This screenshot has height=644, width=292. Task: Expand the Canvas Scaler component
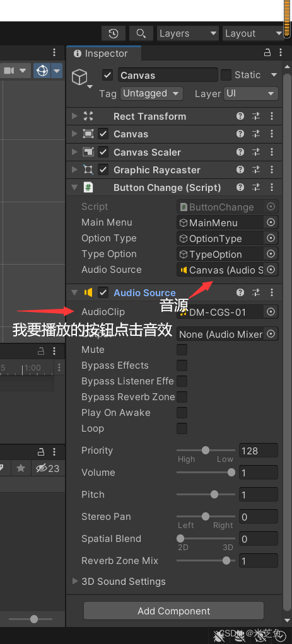[74, 152]
